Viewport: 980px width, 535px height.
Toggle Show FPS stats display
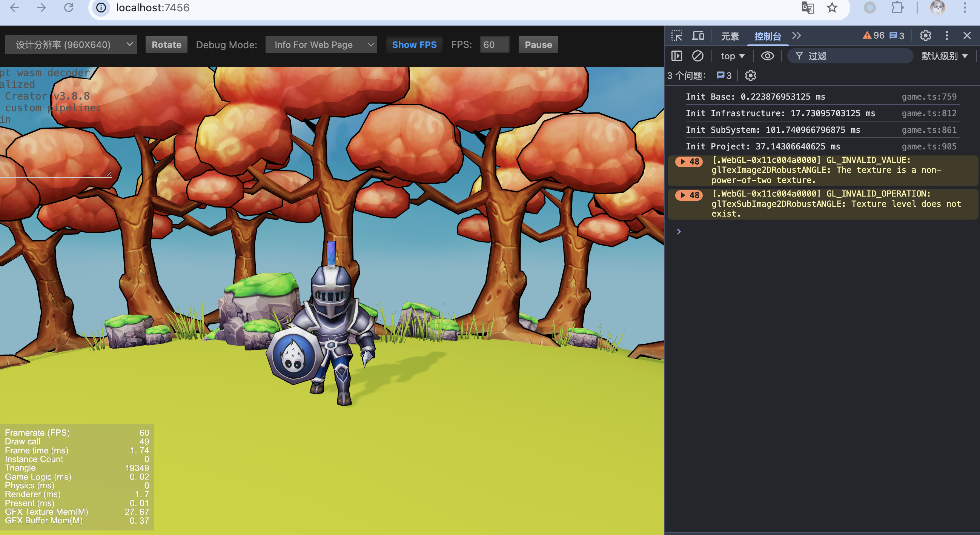pyautogui.click(x=414, y=45)
